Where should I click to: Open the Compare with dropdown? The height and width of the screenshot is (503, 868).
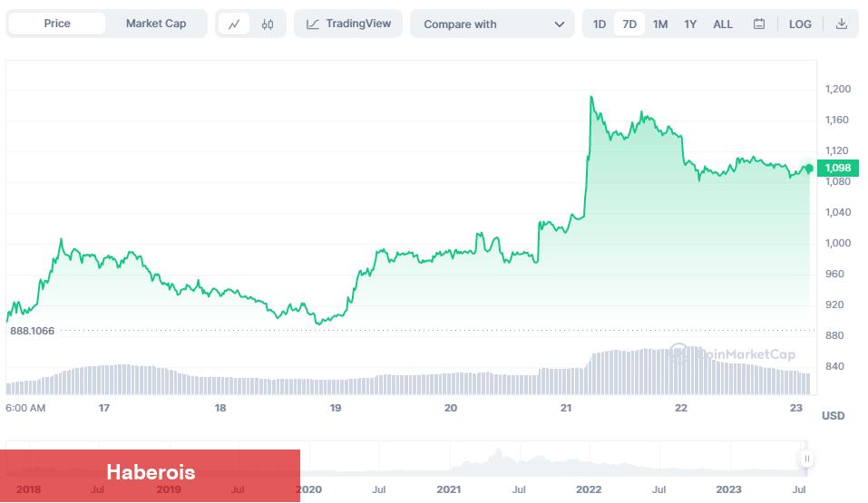[x=493, y=24]
